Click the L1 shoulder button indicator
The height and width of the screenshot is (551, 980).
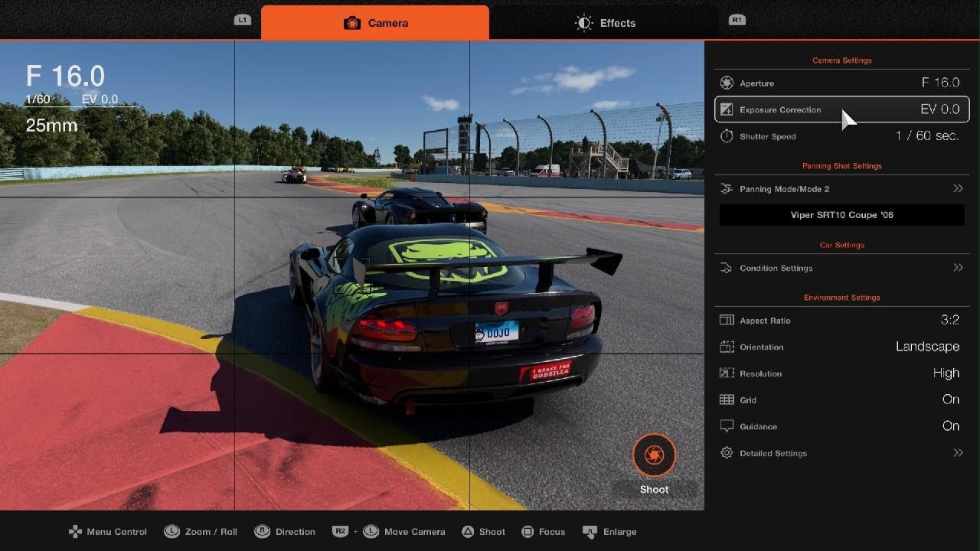(x=243, y=20)
